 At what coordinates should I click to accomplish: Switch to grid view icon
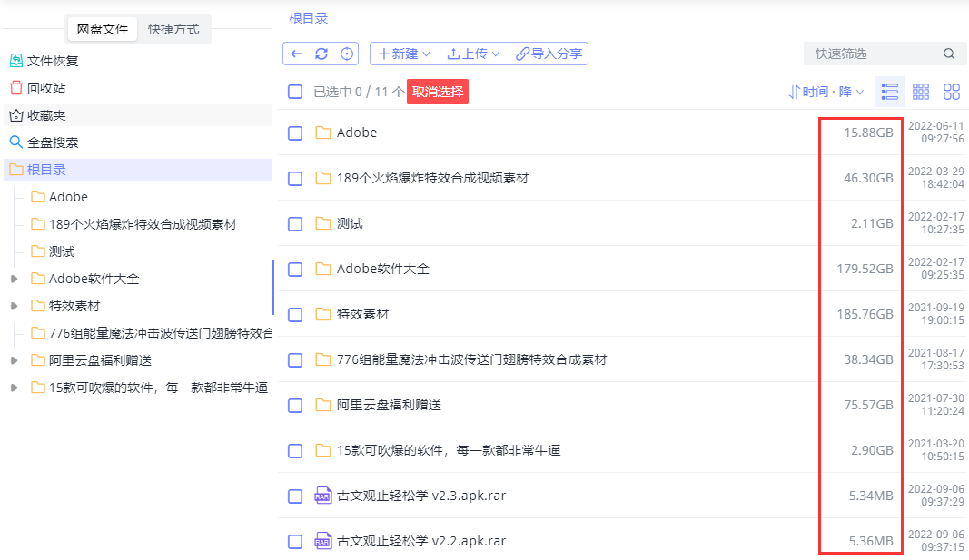[x=920, y=91]
